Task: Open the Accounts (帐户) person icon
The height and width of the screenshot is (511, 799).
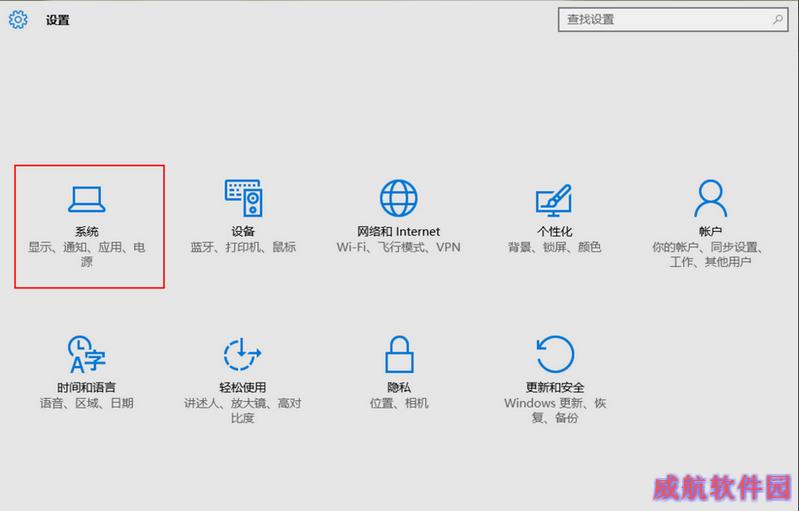Action: (710, 198)
